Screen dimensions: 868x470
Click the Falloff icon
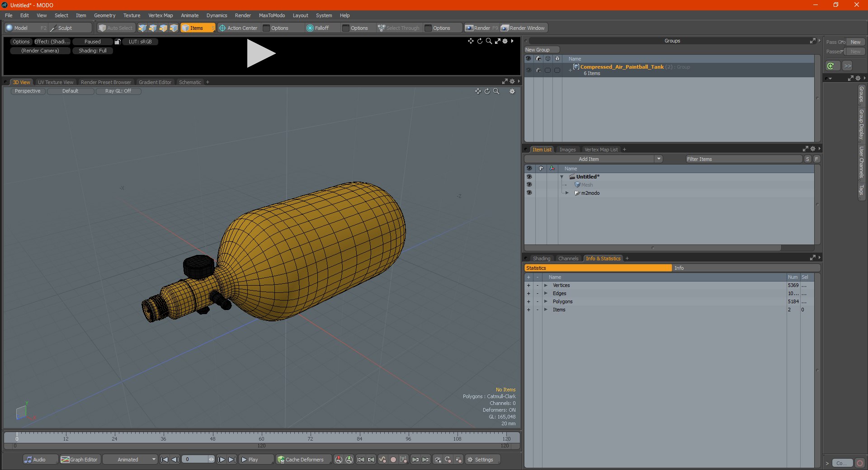pos(310,28)
